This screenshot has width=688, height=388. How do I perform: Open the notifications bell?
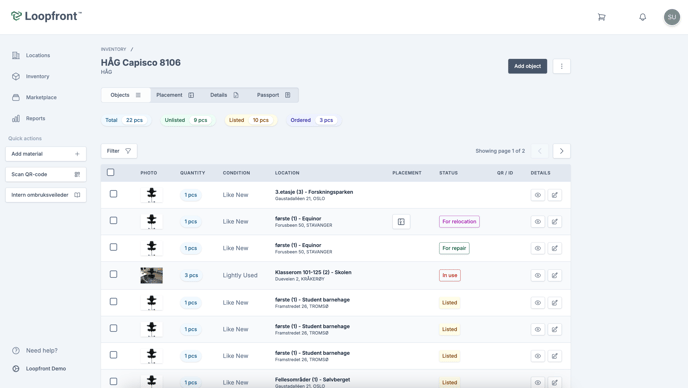(x=642, y=17)
